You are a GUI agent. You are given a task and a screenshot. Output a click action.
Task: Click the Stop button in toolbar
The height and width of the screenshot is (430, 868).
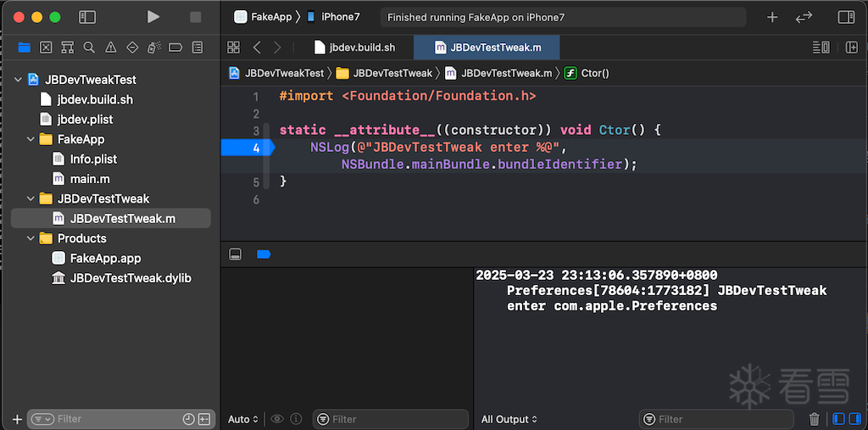[196, 17]
